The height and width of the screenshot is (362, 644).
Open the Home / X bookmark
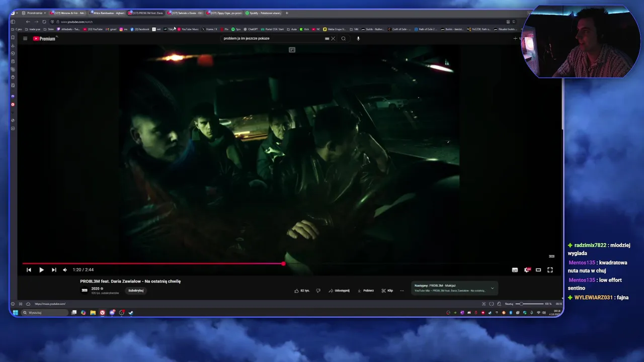210,29
